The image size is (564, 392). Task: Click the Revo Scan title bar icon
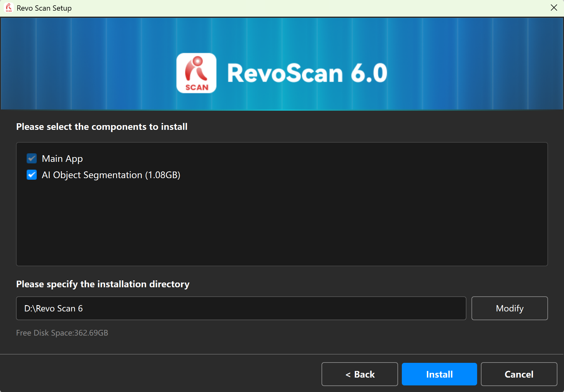point(9,8)
